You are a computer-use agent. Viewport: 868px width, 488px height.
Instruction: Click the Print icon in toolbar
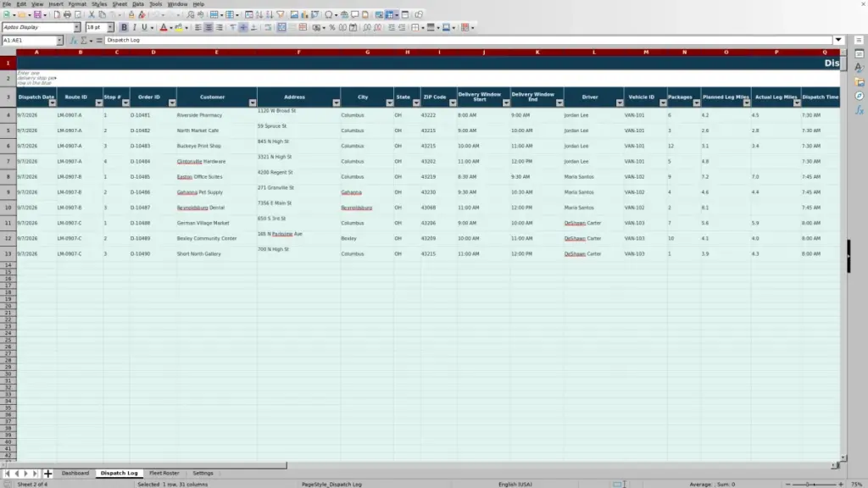click(67, 14)
